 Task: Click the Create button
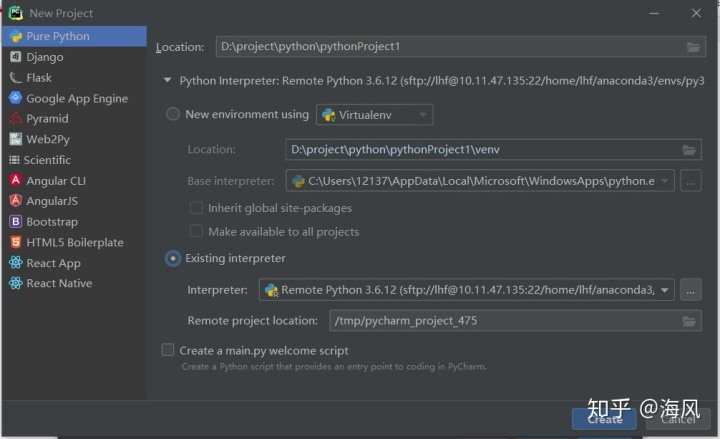(604, 419)
